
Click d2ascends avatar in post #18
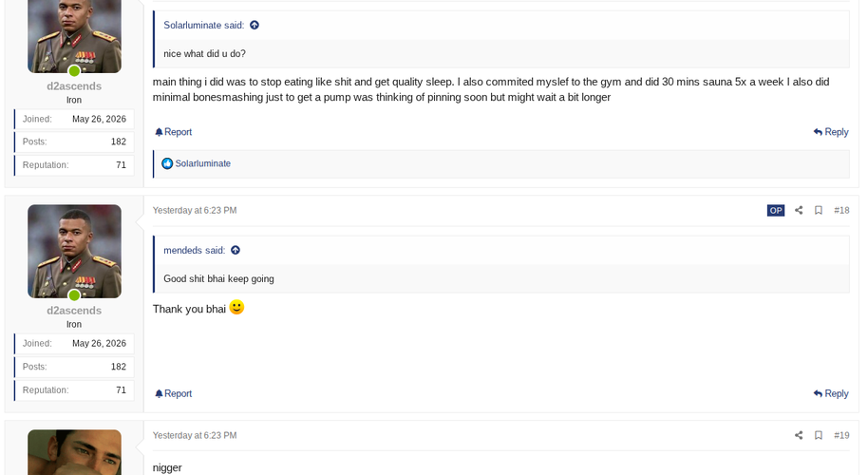pos(74,252)
